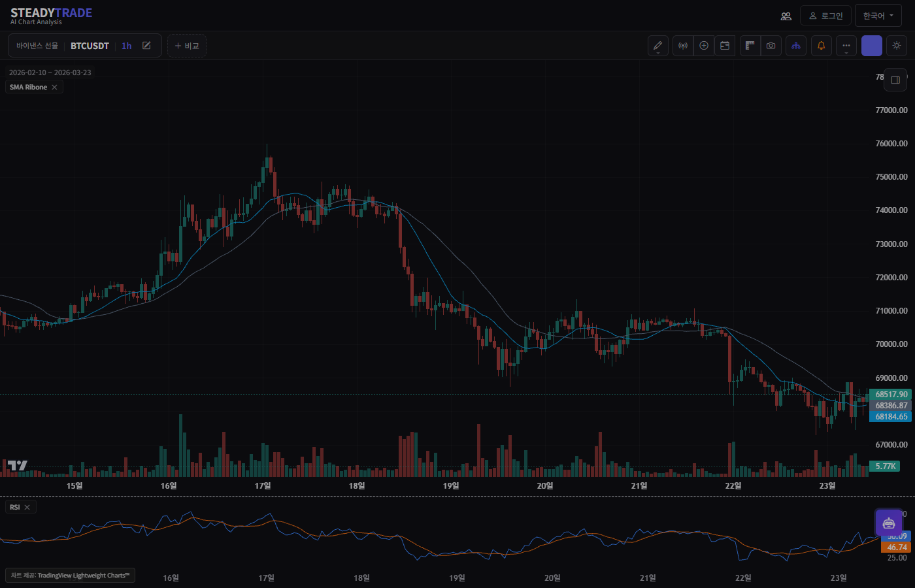Viewport: 915px width, 588px height.
Task: Click the 2026-02-10 ~ 2026-03-23 date range
Action: tap(50, 73)
